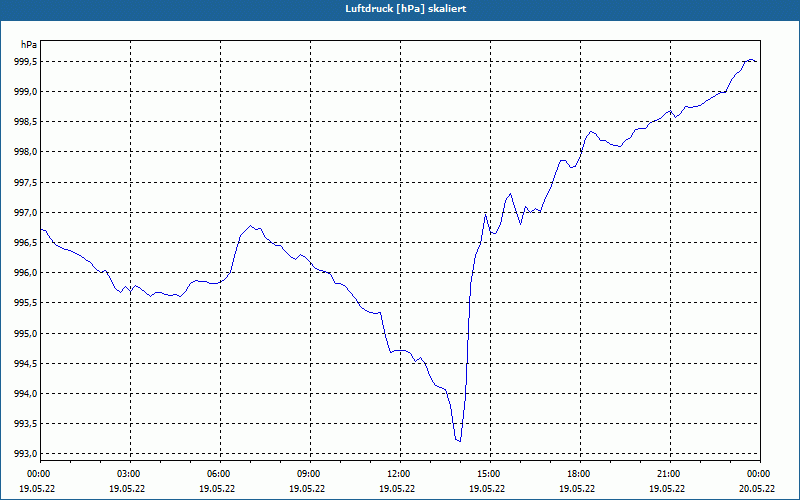Click the 09:00 time axis label
800x500 pixels.
click(310, 474)
